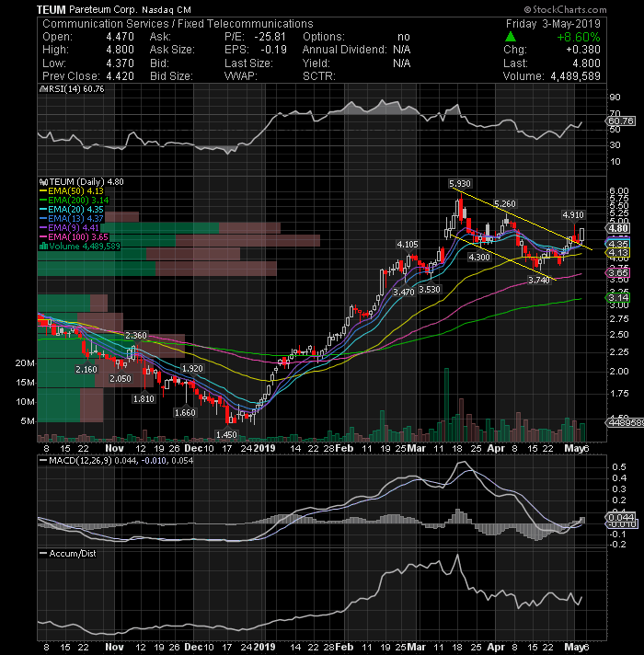Click the 3.470 price label

click(404, 292)
